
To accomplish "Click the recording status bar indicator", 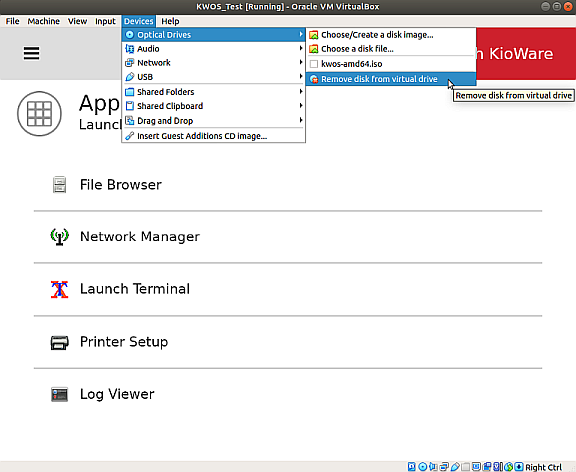I will click(487, 466).
